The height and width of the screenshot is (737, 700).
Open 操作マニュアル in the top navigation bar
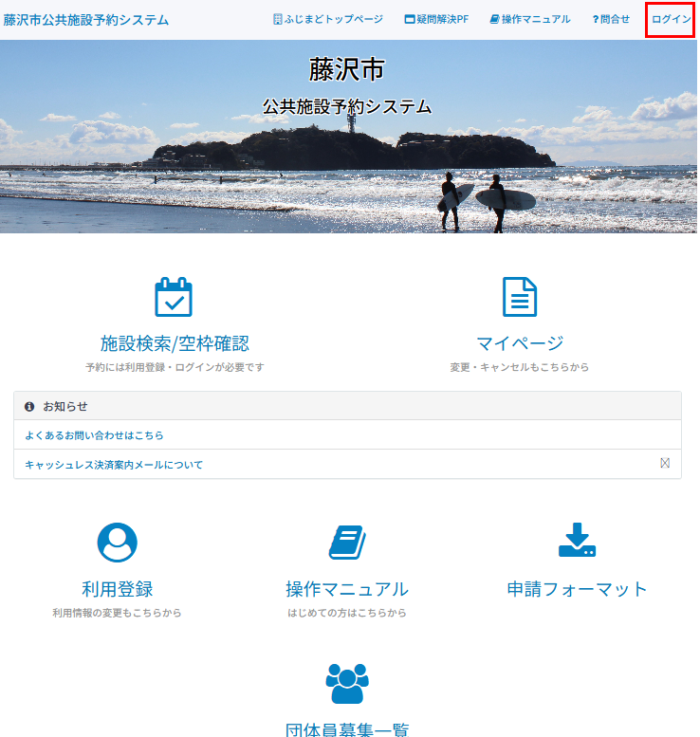(x=530, y=19)
